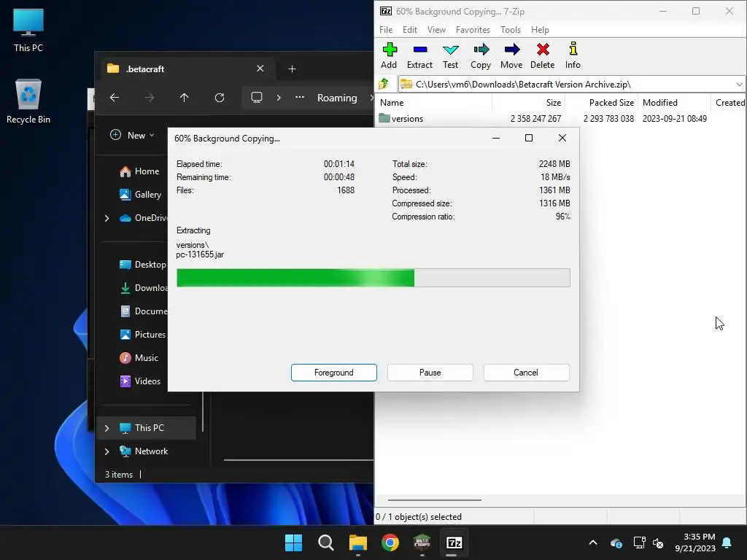Refresh the .betacraft Explorer folder
This screenshot has width=747, height=560.
click(x=220, y=98)
